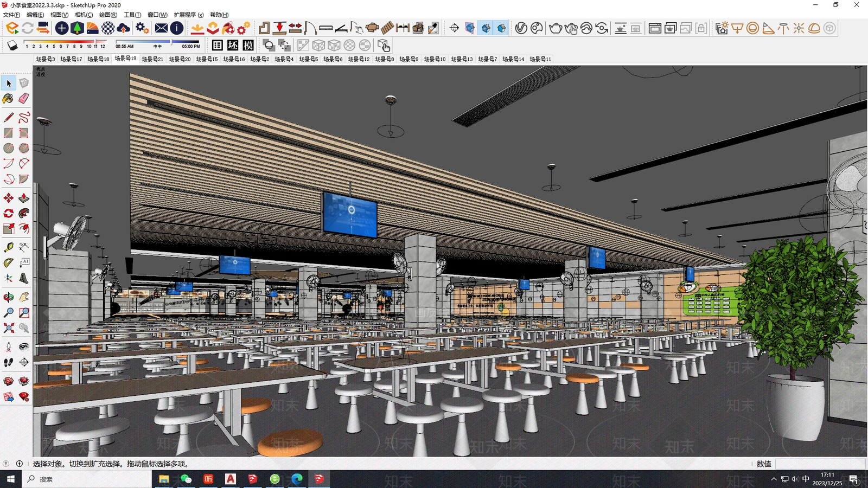The width and height of the screenshot is (868, 488).
Task: Pick the Paint Bucket tool
Action: click(x=9, y=99)
